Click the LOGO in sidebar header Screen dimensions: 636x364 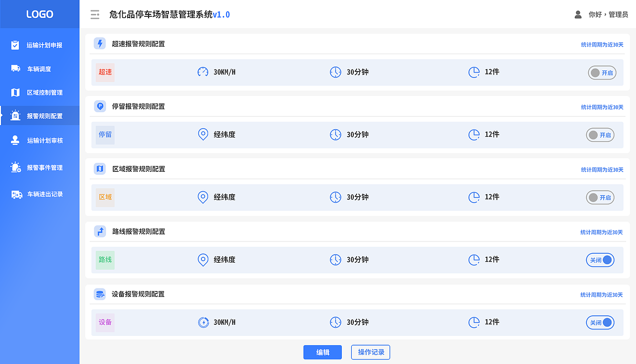(40, 14)
